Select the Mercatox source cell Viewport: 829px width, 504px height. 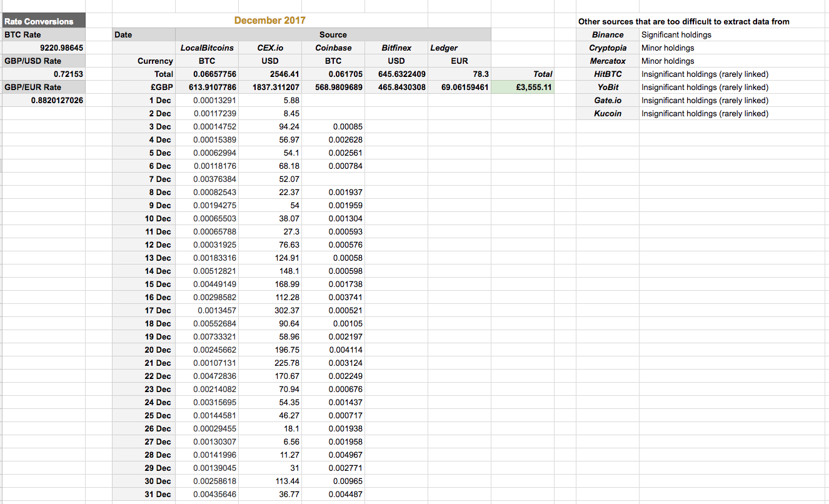(608, 61)
